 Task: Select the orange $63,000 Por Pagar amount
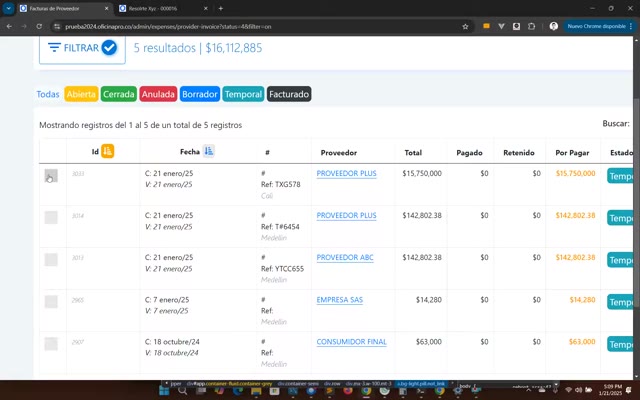click(582, 342)
